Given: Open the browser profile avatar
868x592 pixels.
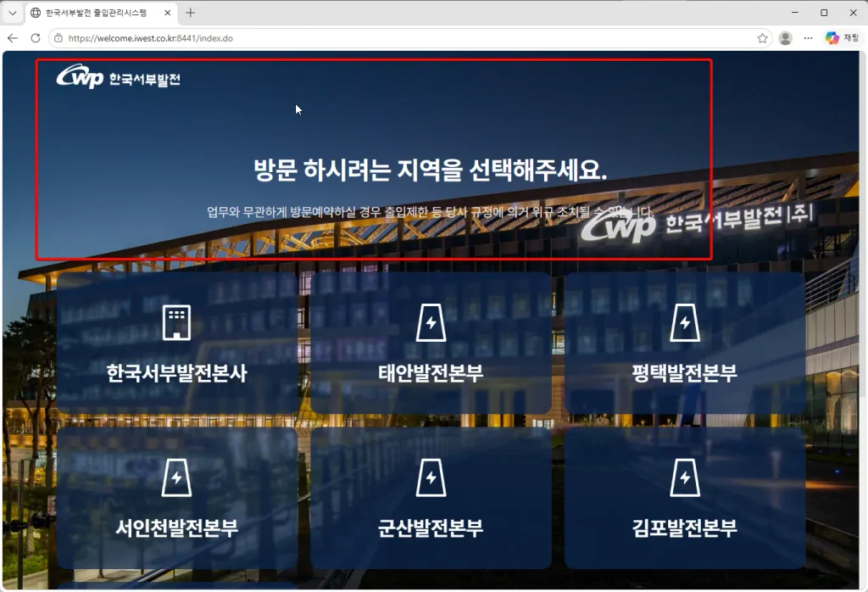Looking at the screenshot, I should (x=785, y=38).
